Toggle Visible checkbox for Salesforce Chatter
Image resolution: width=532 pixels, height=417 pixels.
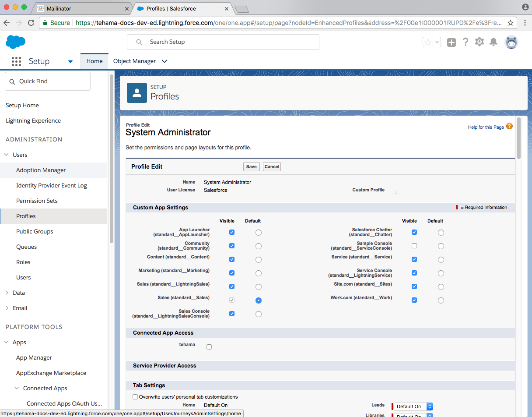(414, 233)
